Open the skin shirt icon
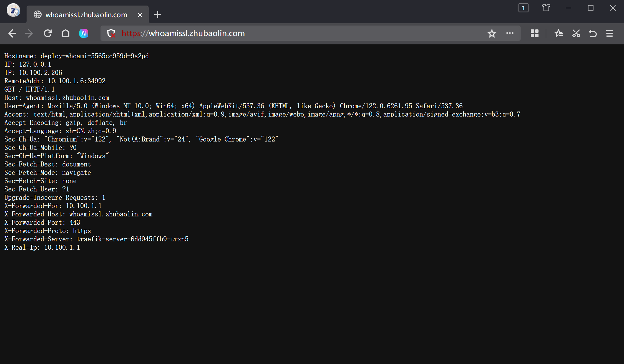The height and width of the screenshot is (364, 624). 546,8
